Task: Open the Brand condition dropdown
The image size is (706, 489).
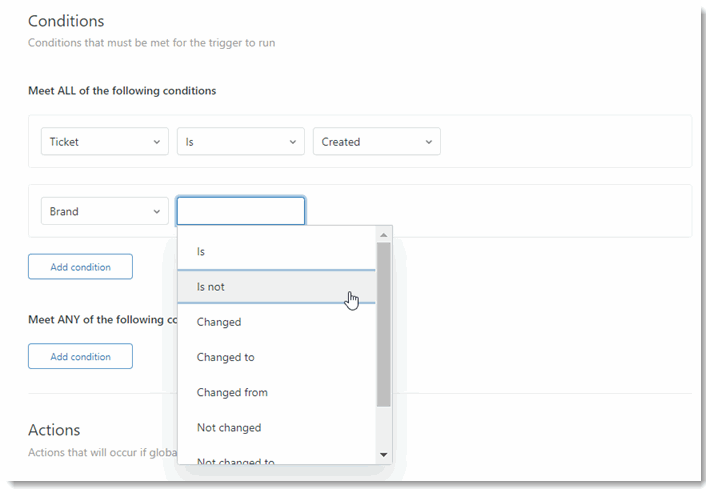Action: point(104,211)
